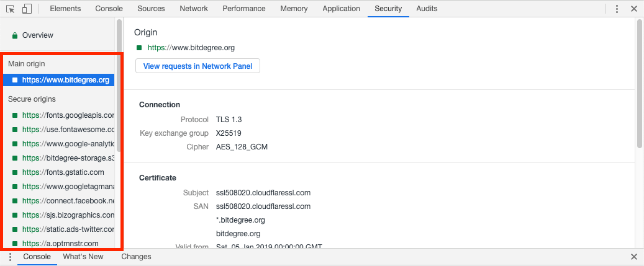Close the bottom drawer
Screen dimensions: 644x266
click(x=633, y=257)
